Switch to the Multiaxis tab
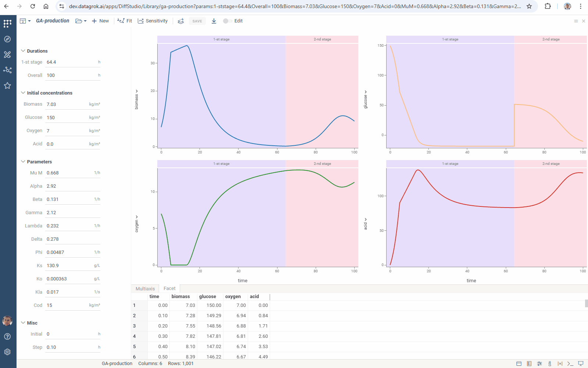588x368 pixels. (x=145, y=289)
